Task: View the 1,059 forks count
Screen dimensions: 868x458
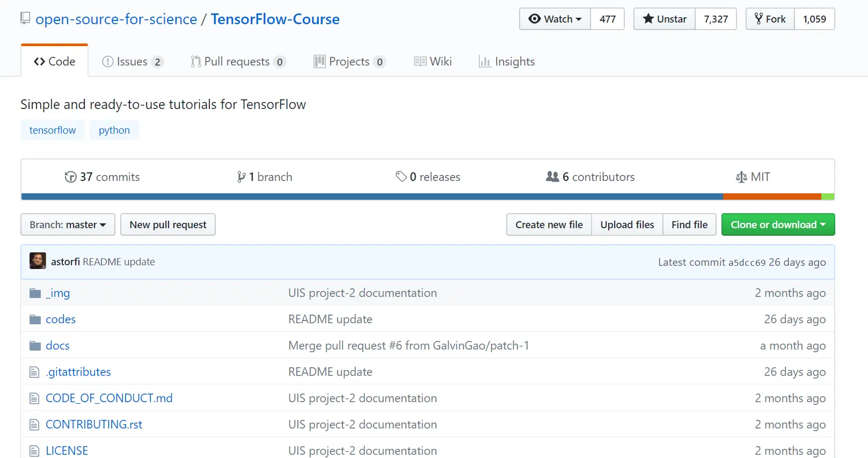Action: click(x=814, y=19)
